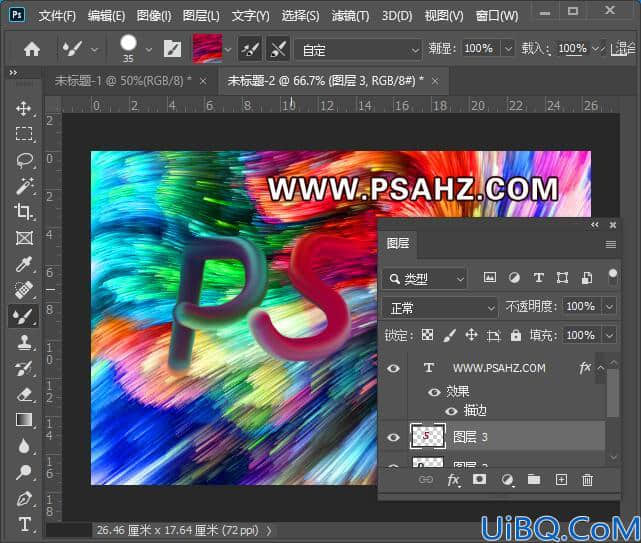Click the 载入 100% value field
The image size is (641, 543).
pyautogui.click(x=573, y=49)
